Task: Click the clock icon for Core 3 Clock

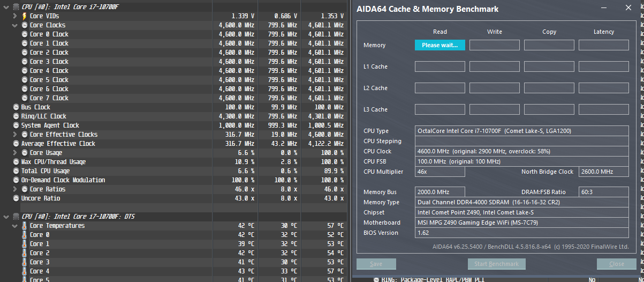Action: point(25,62)
